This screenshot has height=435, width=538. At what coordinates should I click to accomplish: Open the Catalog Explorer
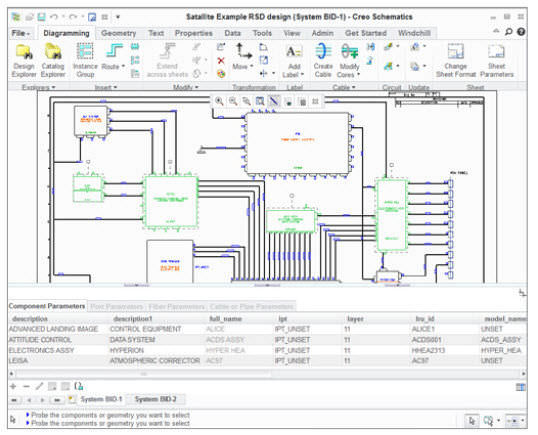(x=53, y=60)
